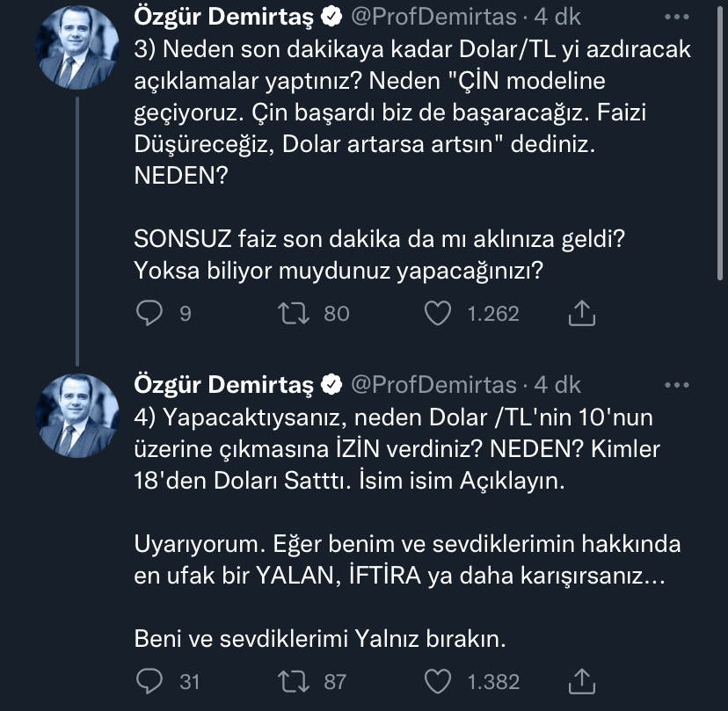Reply to the tweet with 31 comments

(x=149, y=681)
